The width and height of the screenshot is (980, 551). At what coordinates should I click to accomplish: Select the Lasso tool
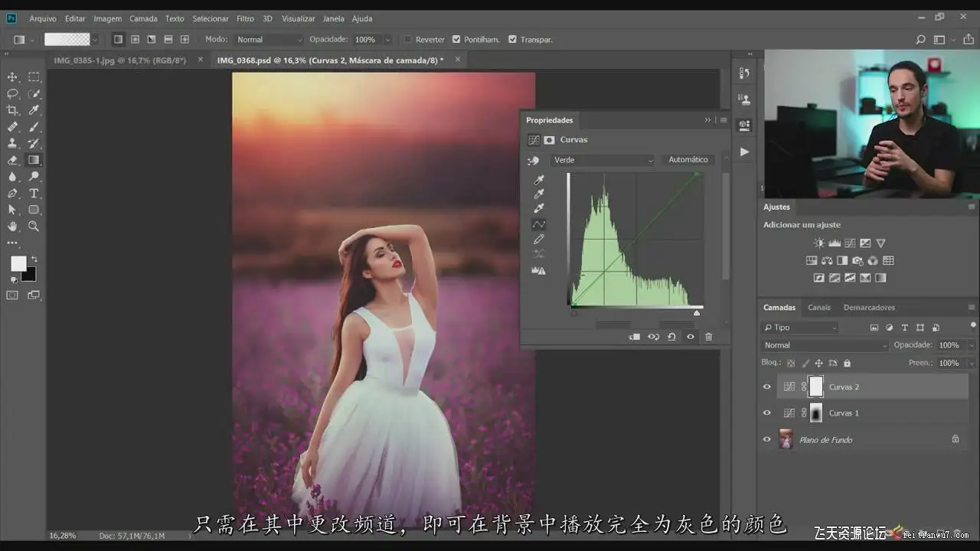(12, 93)
